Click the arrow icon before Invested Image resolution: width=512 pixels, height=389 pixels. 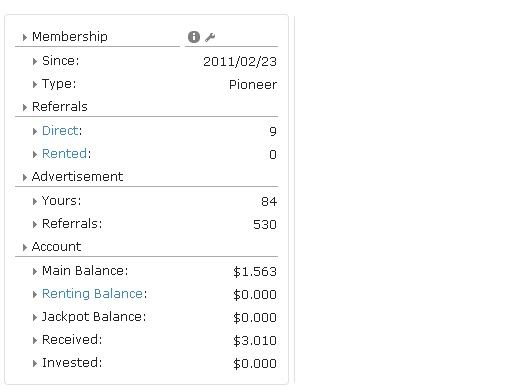[x=35, y=363]
